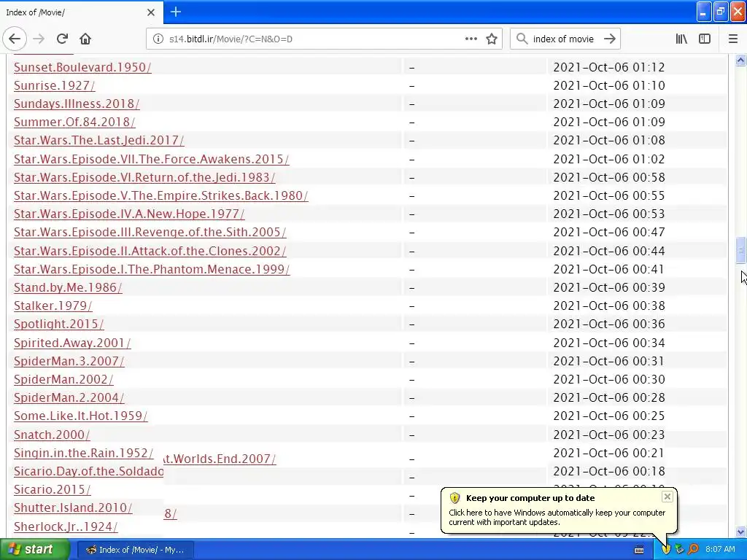This screenshot has width=747, height=560.
Task: Click scrollbar down arrow
Action: coord(740,532)
